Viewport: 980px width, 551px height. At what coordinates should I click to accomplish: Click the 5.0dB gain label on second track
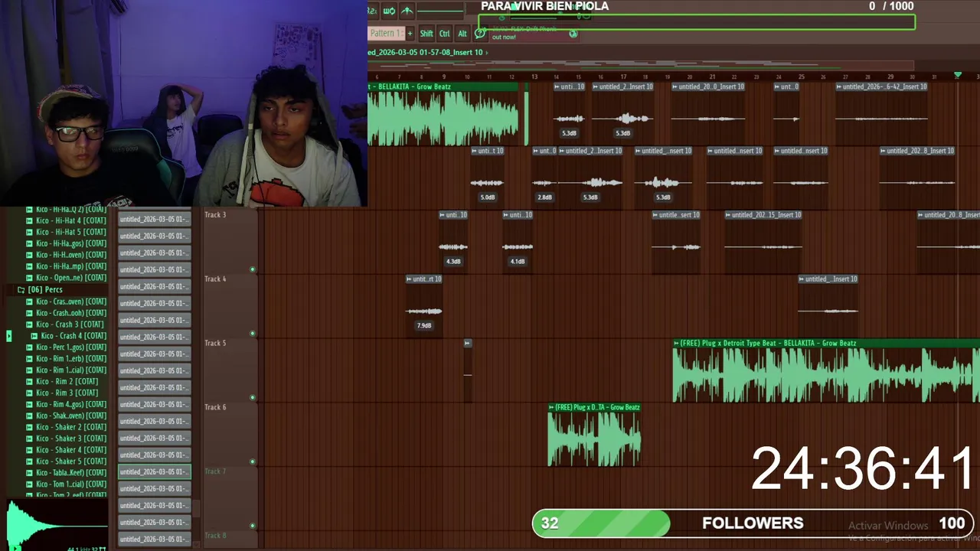[487, 197]
